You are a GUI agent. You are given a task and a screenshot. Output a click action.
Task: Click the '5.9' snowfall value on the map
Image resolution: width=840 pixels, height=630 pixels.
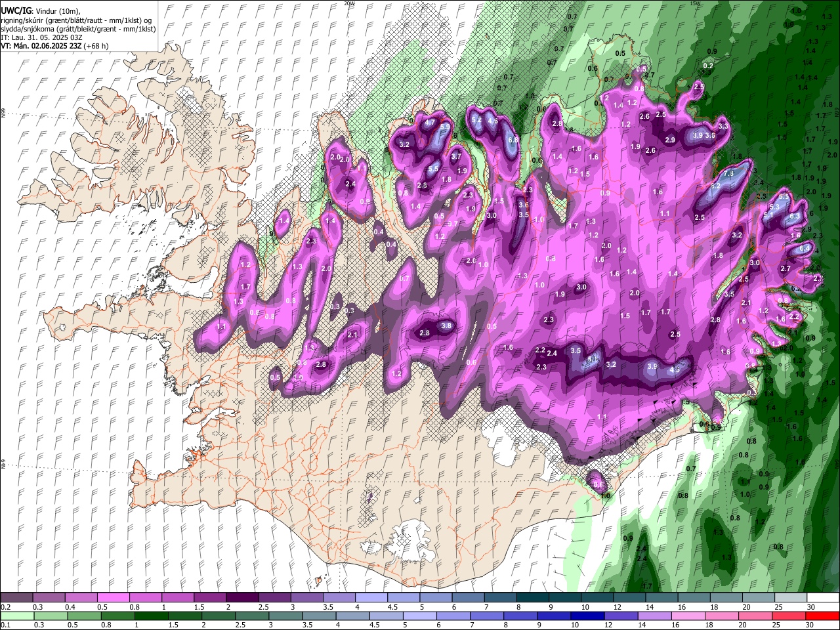445,127
